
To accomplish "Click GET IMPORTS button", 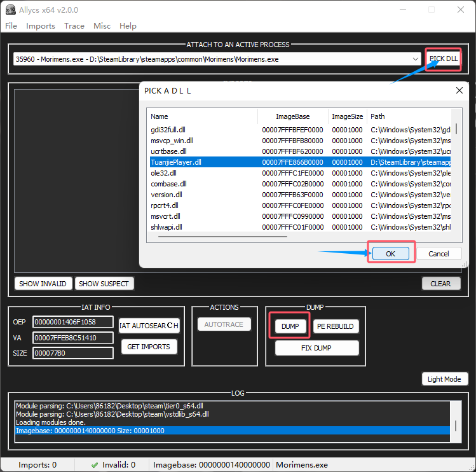I will pyautogui.click(x=149, y=347).
